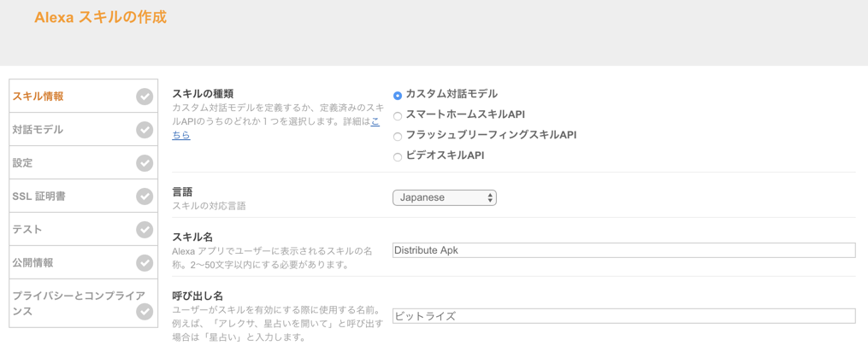Open the 対話モデル tab in the sidebar

[x=84, y=130]
